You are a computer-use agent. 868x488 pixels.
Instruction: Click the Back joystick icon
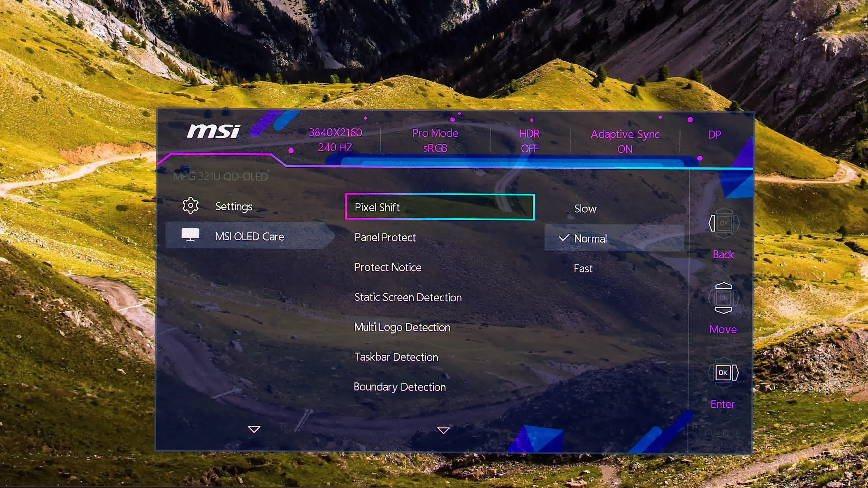[x=723, y=223]
